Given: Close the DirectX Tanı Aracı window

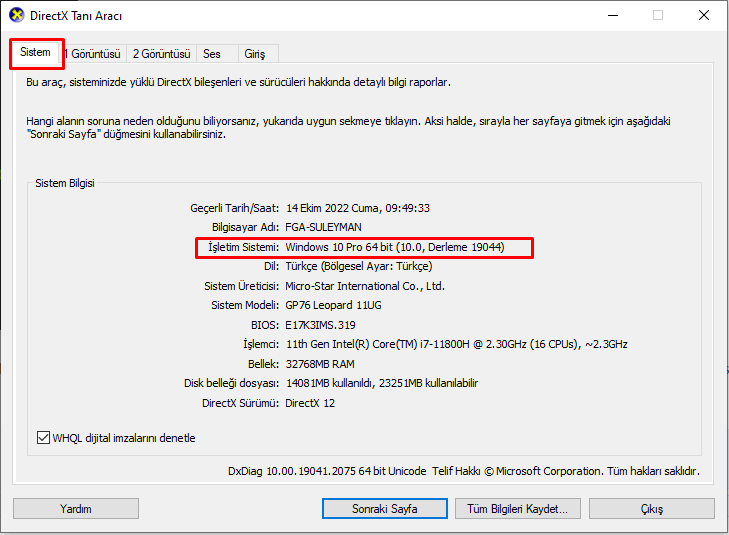Looking at the screenshot, I should (703, 15).
